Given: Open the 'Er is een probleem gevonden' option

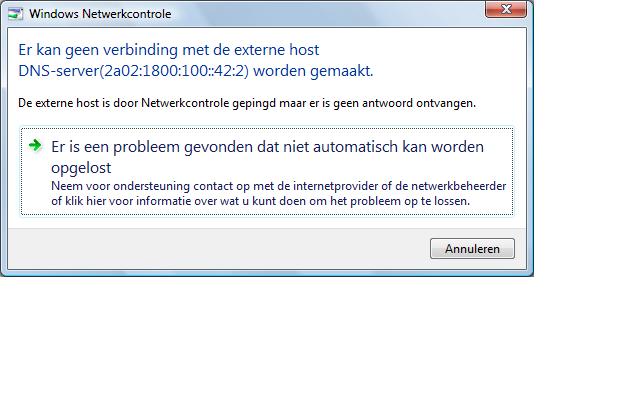Looking at the screenshot, I should point(267,147).
